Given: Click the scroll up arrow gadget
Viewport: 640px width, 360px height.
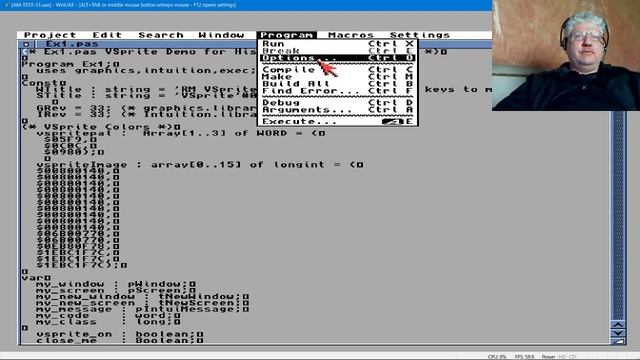Looking at the screenshot, I should tap(618, 325).
